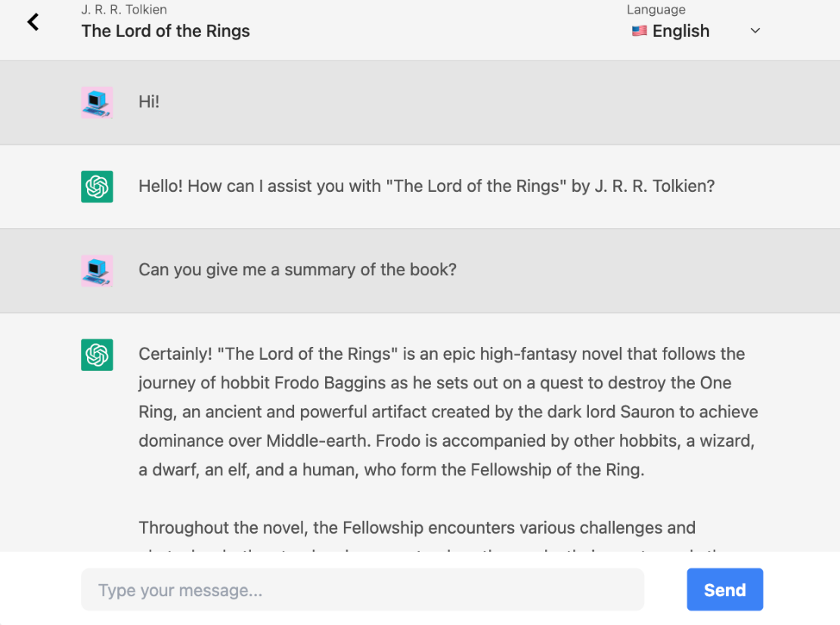Image resolution: width=840 pixels, height=625 pixels.
Task: Click the "Hi!" message
Action: [x=149, y=102]
